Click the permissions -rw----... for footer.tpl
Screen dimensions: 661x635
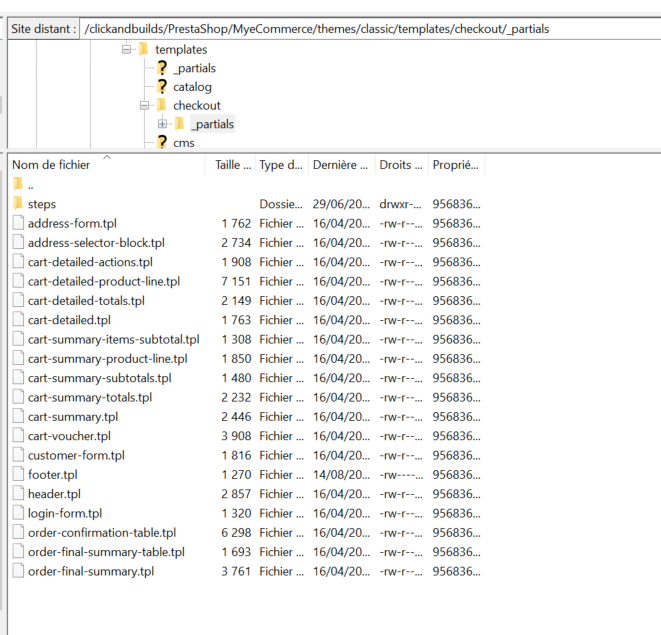point(401,475)
